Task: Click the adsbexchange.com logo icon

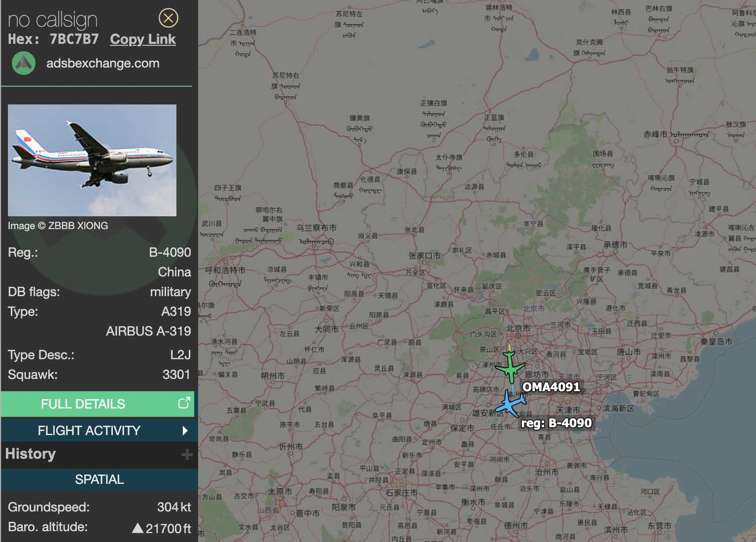Action: 24,63
